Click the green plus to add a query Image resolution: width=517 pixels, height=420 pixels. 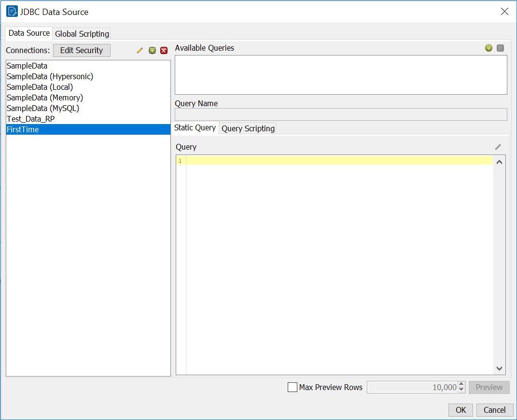coord(489,48)
